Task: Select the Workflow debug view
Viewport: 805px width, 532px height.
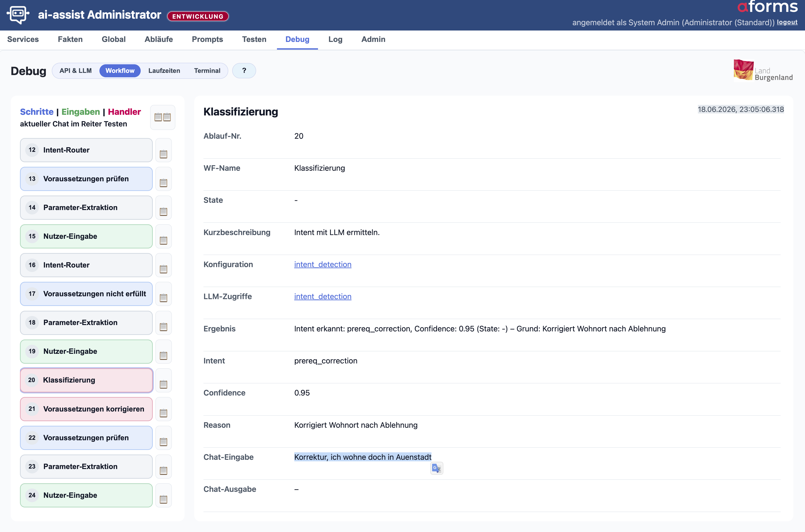Action: pos(120,71)
